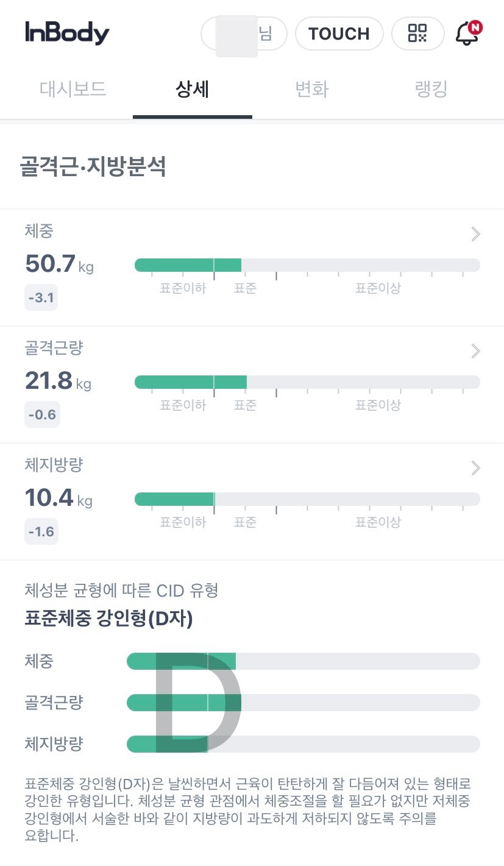Tap the -1.6 body fat change badge
The height and width of the screenshot is (866, 504).
(x=41, y=532)
